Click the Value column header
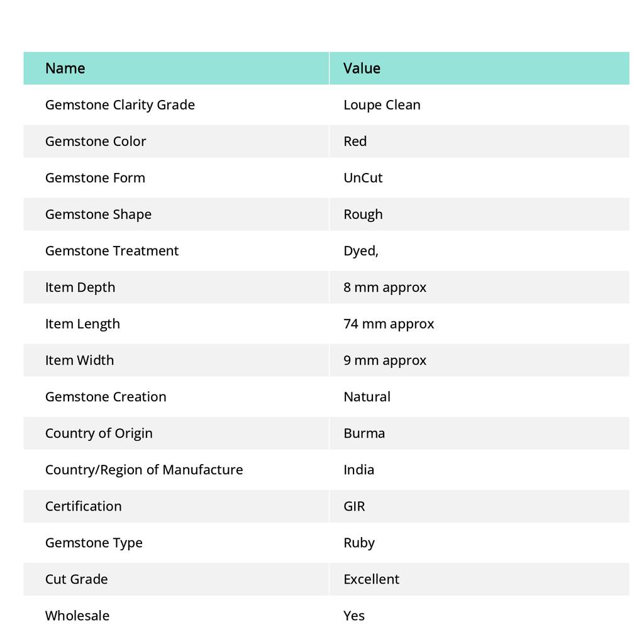 (362, 68)
